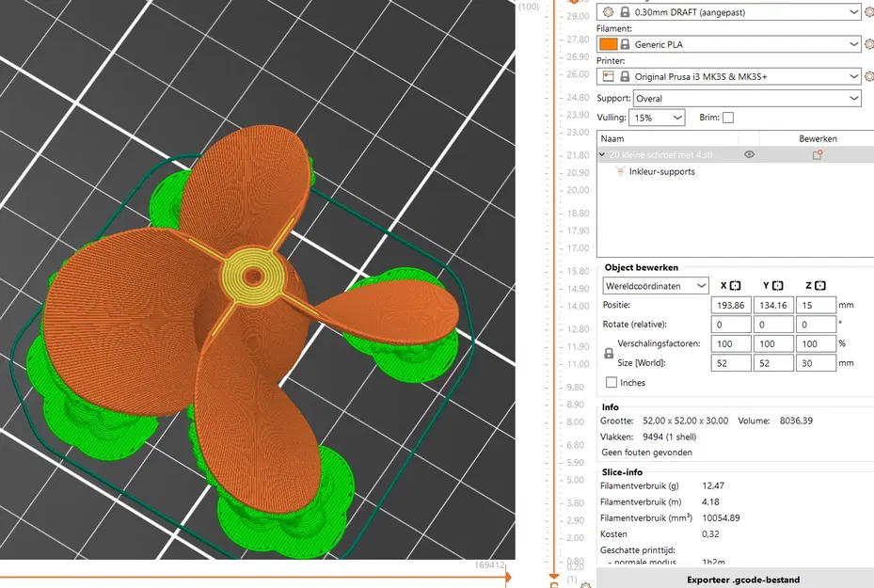Click the Size Z field showing 30
This screenshot has width=874, height=588.
pos(816,363)
